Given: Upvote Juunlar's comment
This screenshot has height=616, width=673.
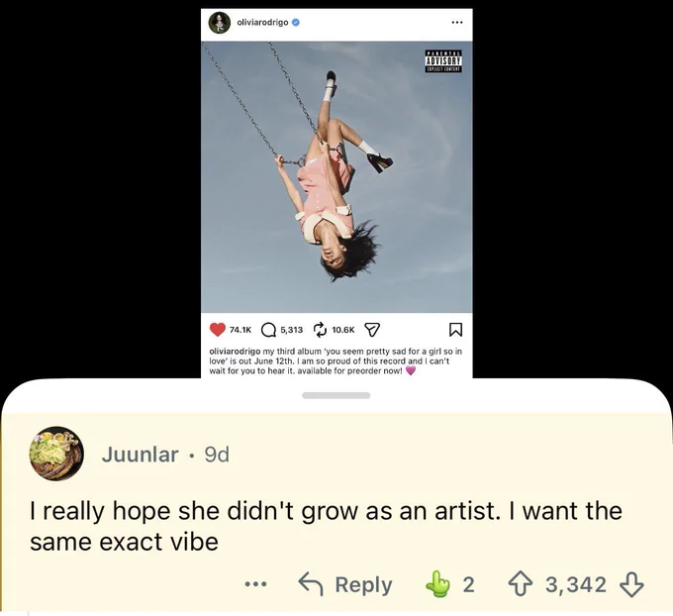Looking at the screenshot, I should click(x=520, y=584).
